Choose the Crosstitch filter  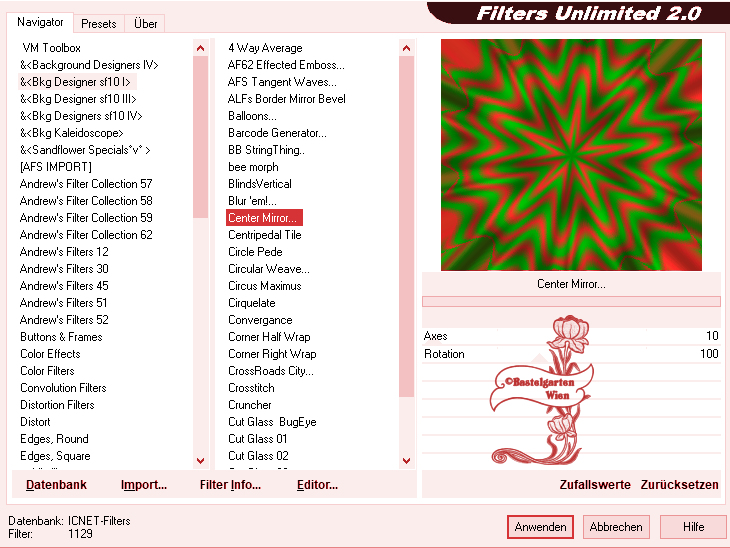pos(251,388)
